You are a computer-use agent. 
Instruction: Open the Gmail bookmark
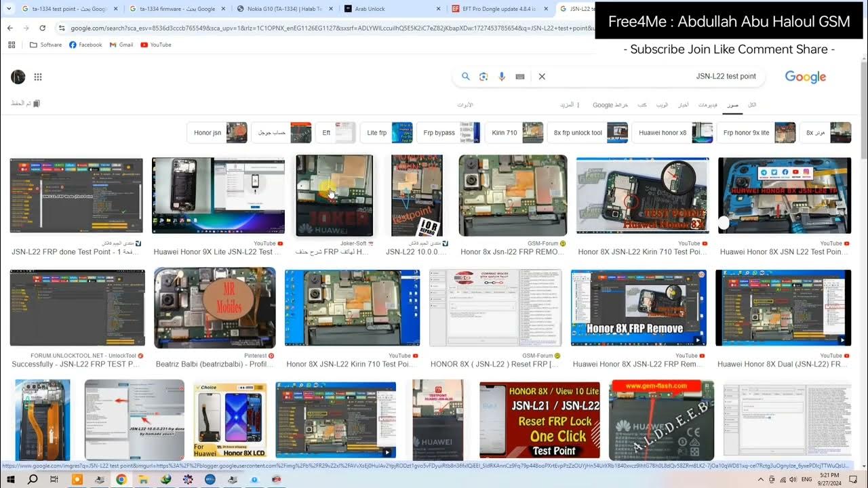(121, 45)
